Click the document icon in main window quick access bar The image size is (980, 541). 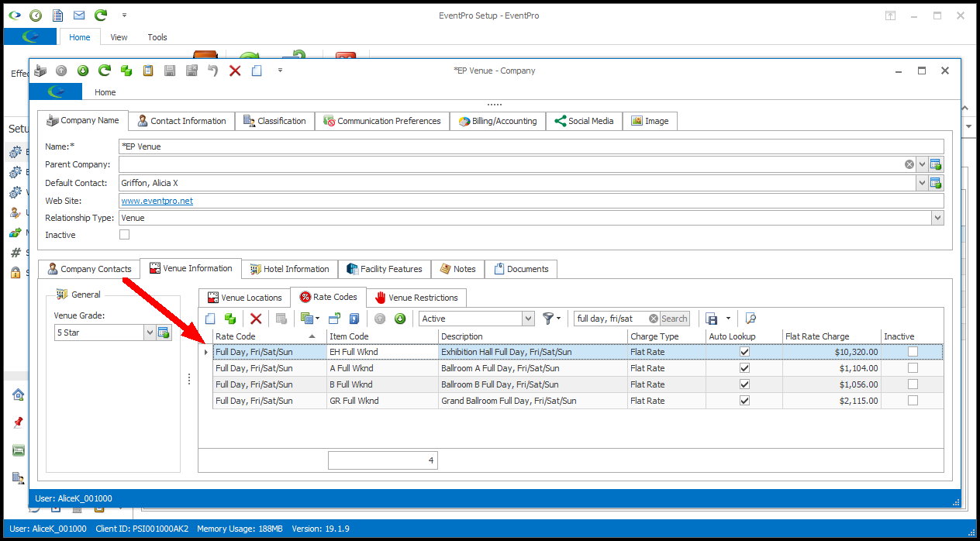(57, 15)
